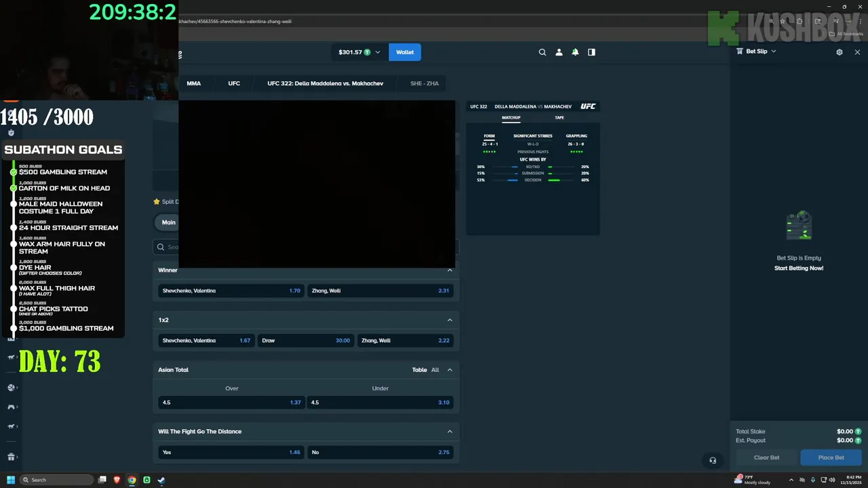Viewport: 868px width, 488px height.
Task: Open weather widget showing 73°F
Action: point(753,480)
